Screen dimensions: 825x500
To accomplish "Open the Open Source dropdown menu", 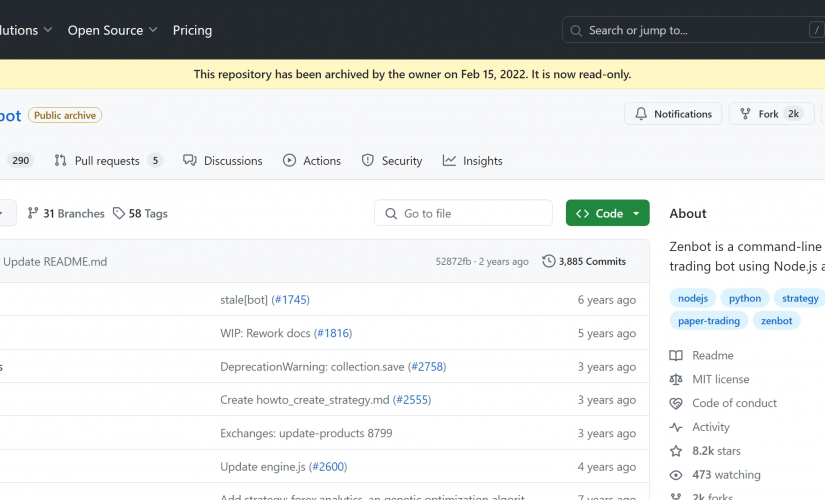I will [112, 31].
